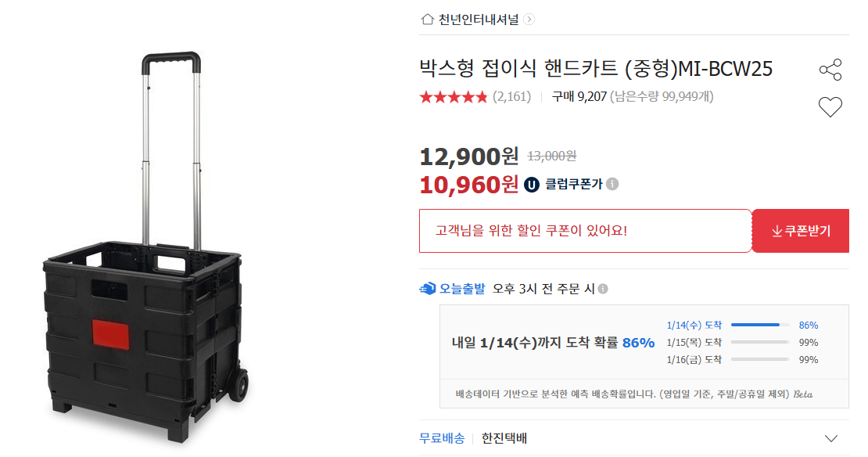
Task: Click the download arrow inside 쿠폰받기 button
Action: [x=776, y=230]
